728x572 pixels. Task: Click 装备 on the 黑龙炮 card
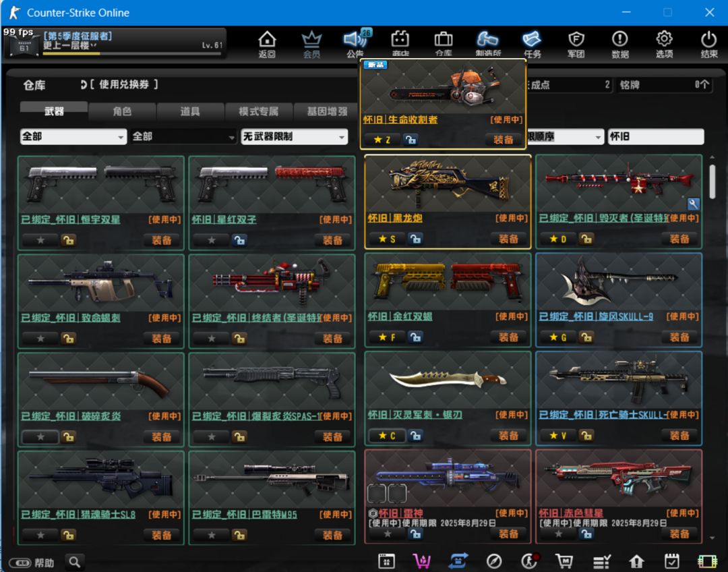(508, 239)
